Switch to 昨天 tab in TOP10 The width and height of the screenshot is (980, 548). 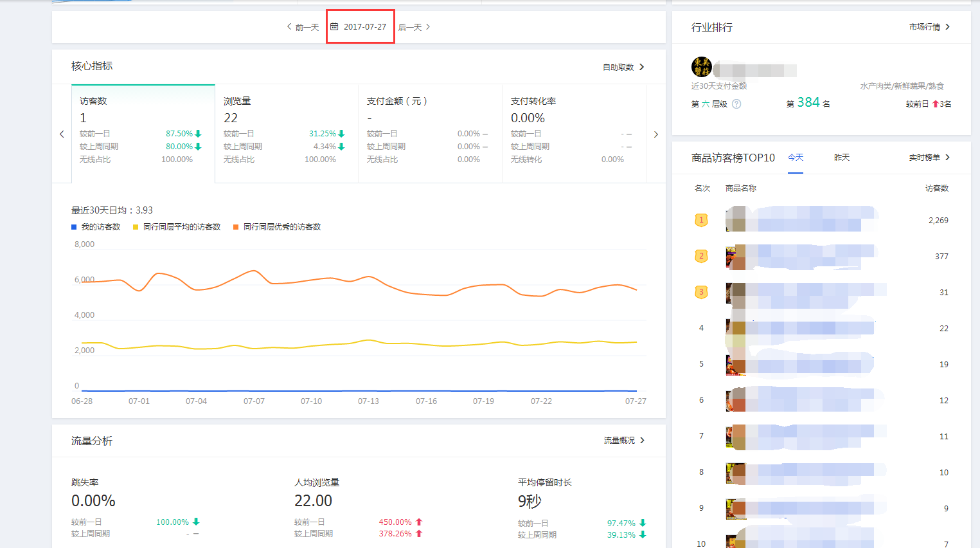coord(842,158)
